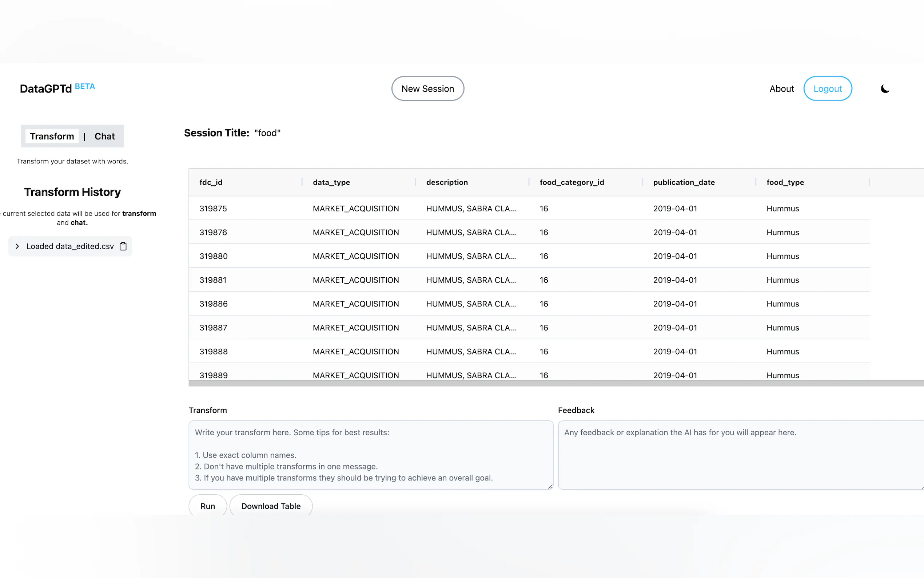Image resolution: width=924 pixels, height=578 pixels.
Task: Download Table as file
Action: click(x=270, y=506)
